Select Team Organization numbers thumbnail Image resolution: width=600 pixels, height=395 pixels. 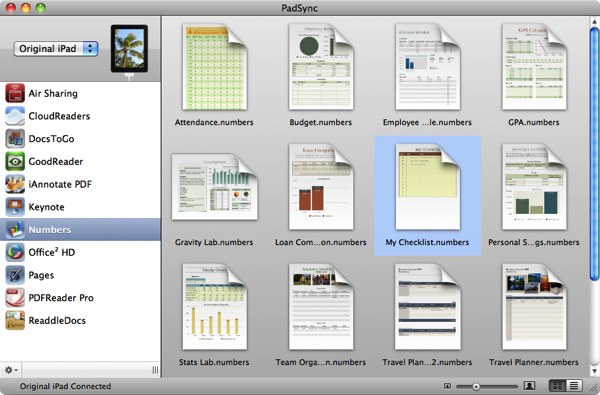click(x=321, y=307)
